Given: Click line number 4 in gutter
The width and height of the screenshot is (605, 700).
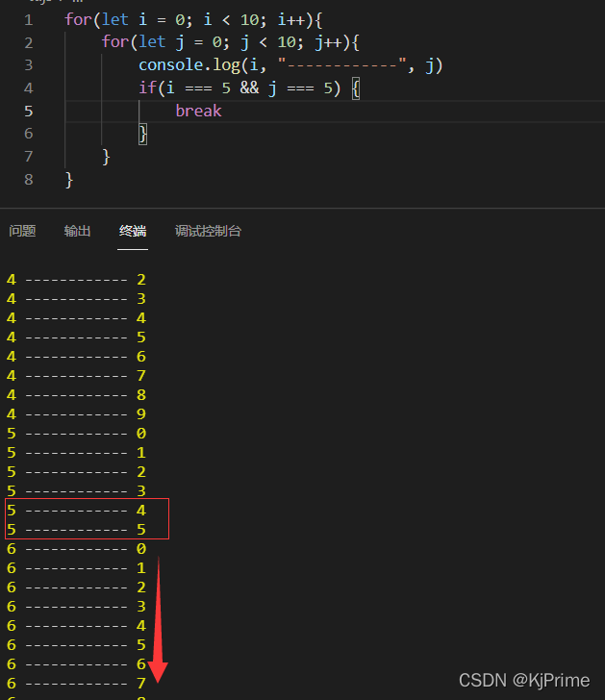Looking at the screenshot, I should click(29, 87).
